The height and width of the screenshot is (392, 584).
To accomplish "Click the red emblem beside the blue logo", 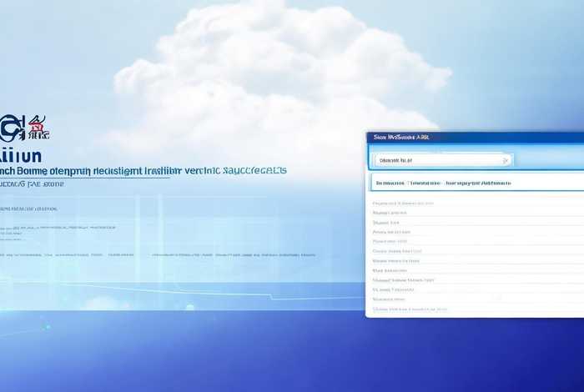I will pos(38,128).
